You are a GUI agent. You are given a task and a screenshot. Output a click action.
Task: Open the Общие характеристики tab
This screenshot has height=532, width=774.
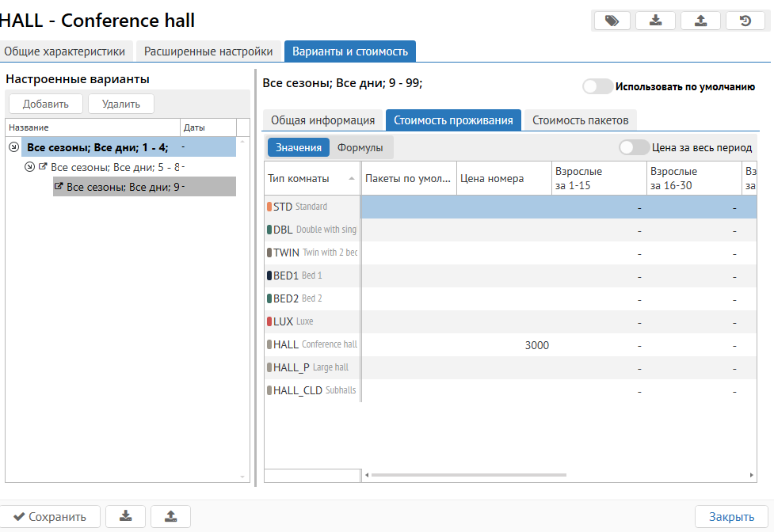point(65,51)
